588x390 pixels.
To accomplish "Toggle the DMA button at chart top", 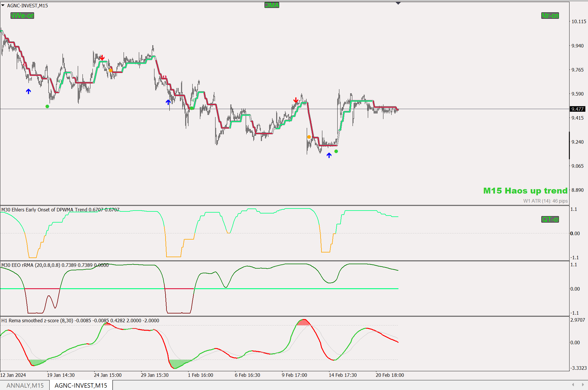I will point(272,5).
